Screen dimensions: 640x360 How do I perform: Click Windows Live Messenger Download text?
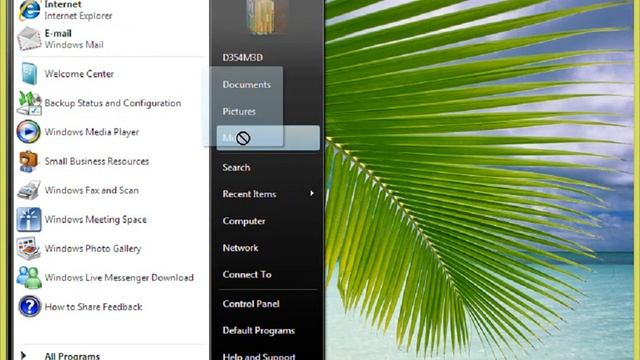coord(119,278)
